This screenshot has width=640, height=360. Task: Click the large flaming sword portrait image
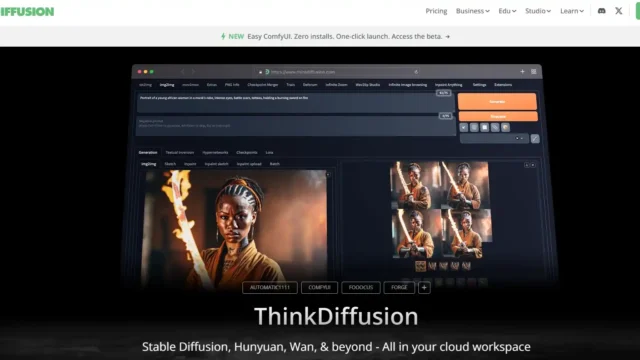click(234, 229)
